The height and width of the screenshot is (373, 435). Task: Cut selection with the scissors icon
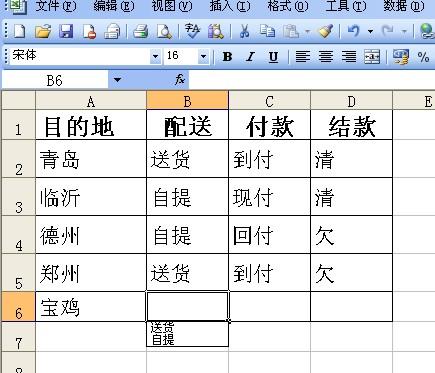(x=245, y=31)
